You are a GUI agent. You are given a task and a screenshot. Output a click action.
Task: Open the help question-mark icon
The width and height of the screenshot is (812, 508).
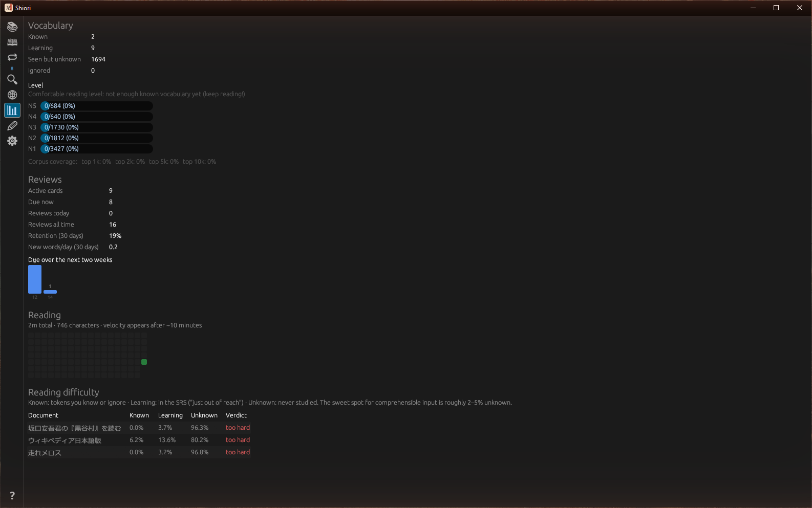click(12, 496)
